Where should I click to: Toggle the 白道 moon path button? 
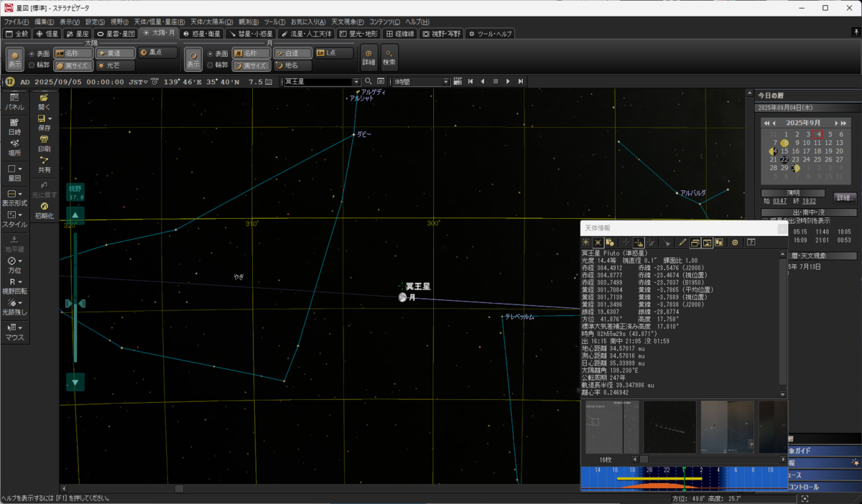point(293,53)
